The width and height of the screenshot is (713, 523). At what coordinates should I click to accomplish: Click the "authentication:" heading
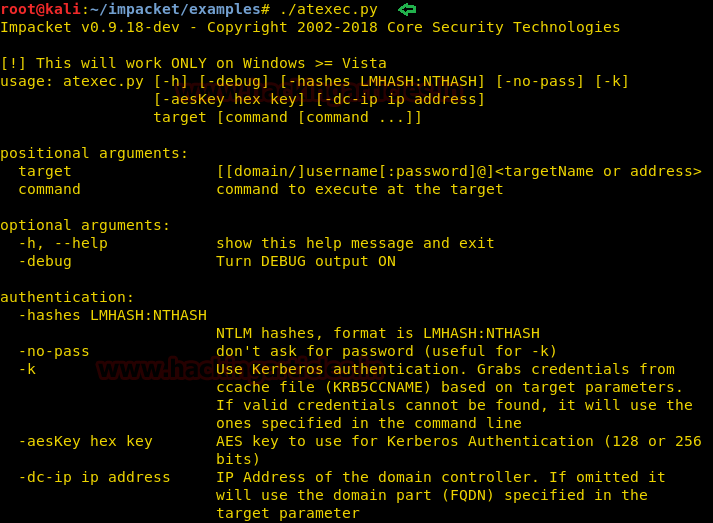pyautogui.click(x=67, y=297)
